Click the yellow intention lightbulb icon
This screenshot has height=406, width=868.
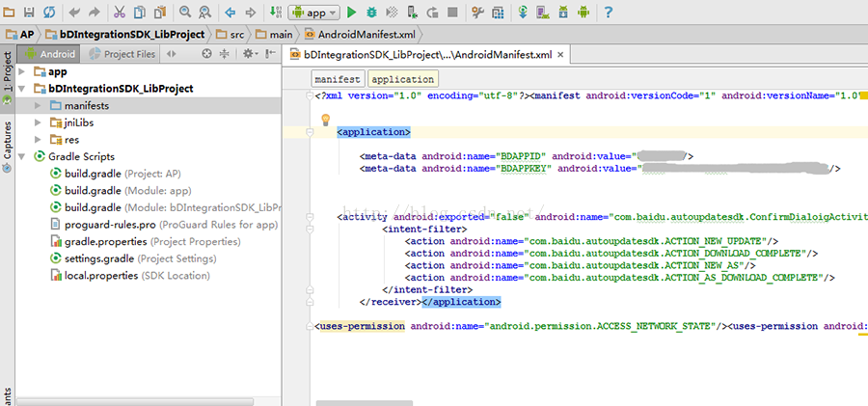(x=326, y=118)
